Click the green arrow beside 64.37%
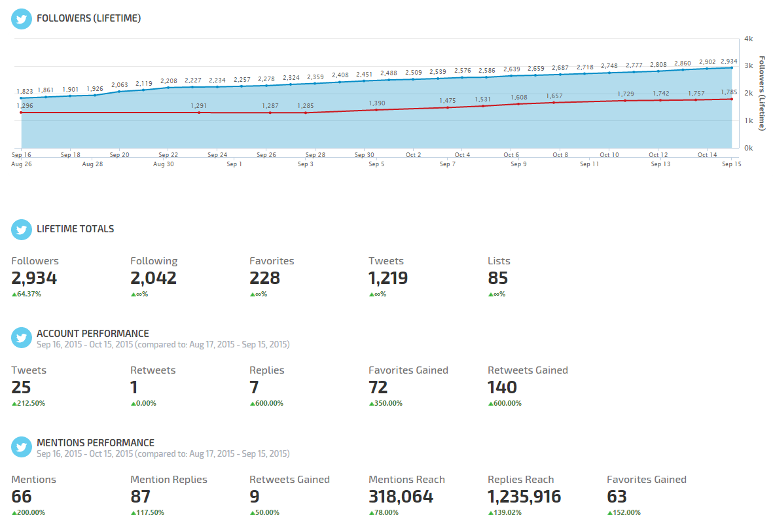The width and height of the screenshot is (773, 532). pyautogui.click(x=14, y=294)
